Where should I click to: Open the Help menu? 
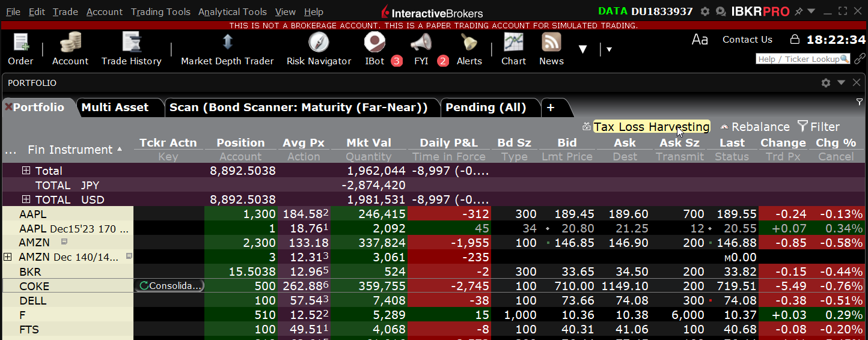pyautogui.click(x=314, y=12)
